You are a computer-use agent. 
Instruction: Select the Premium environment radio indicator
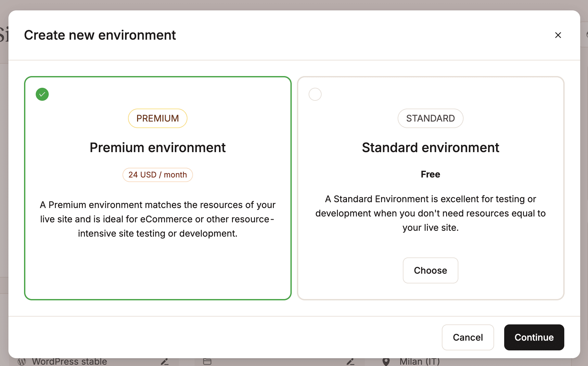pyautogui.click(x=42, y=94)
